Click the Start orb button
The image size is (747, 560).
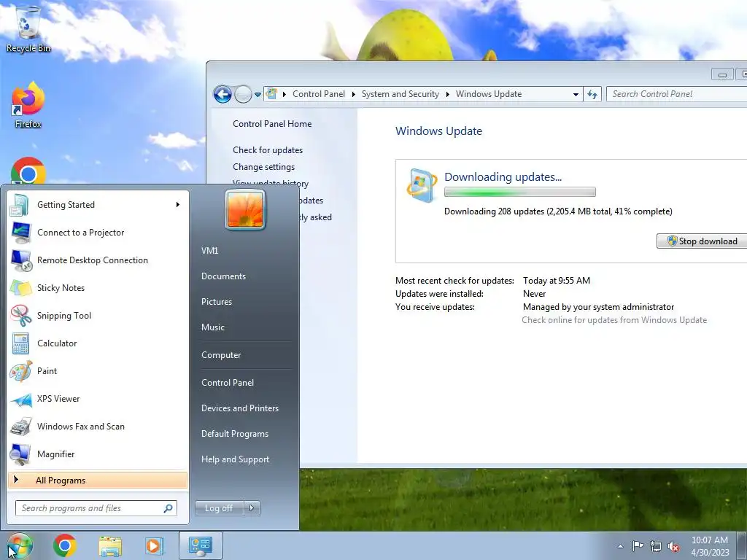[x=20, y=545]
